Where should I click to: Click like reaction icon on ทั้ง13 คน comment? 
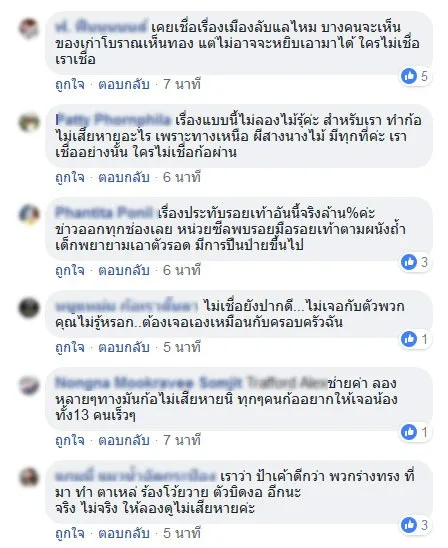click(409, 432)
